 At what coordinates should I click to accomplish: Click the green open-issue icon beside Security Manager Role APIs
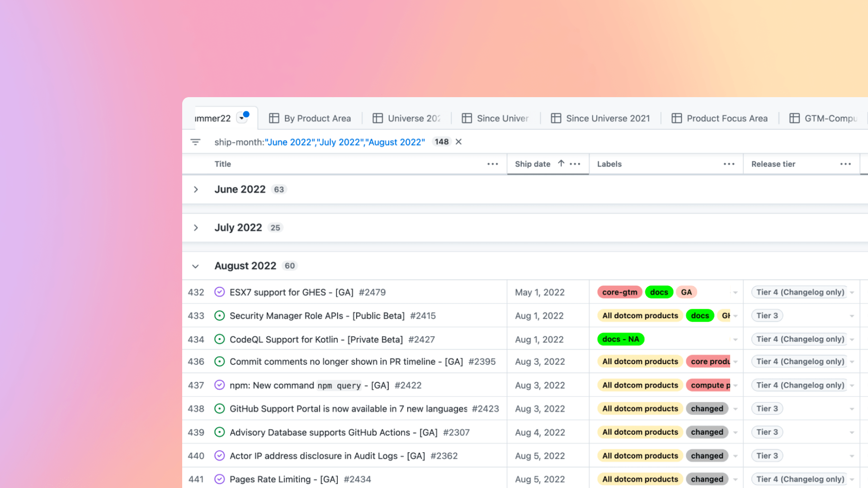pyautogui.click(x=220, y=315)
